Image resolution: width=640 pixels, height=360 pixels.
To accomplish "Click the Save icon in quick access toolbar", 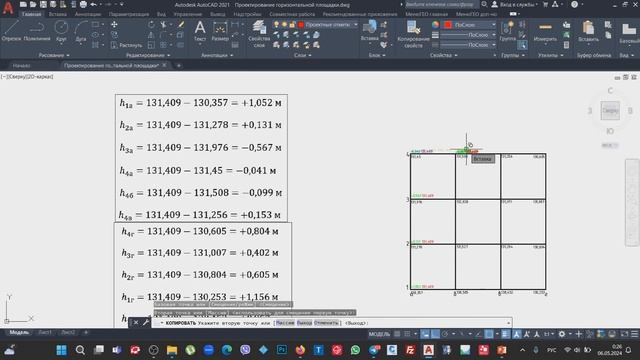I will (x=43, y=4).
